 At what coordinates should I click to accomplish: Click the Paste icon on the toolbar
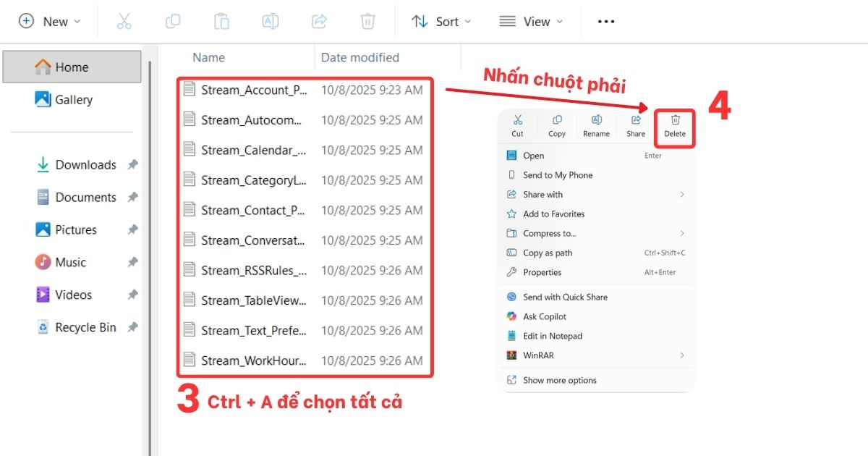221,21
